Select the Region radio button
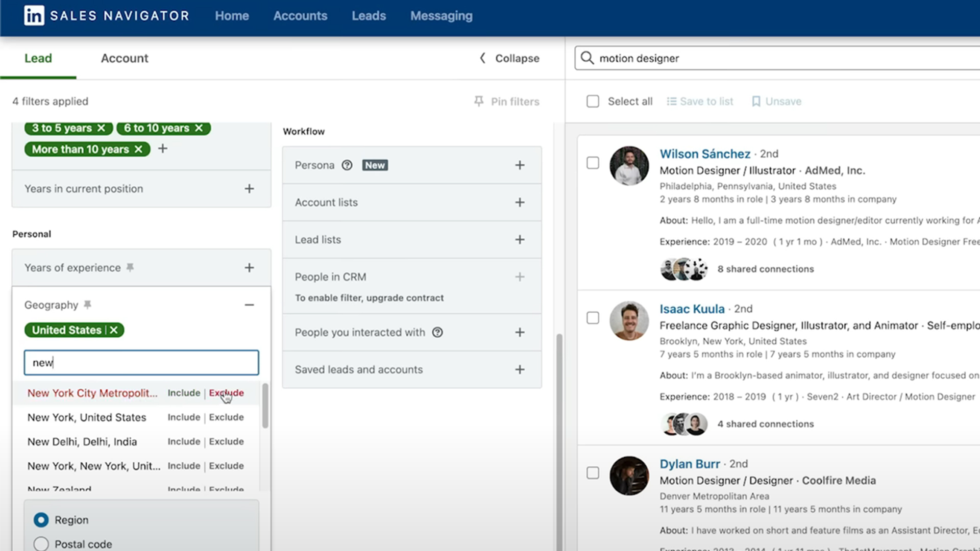The width and height of the screenshot is (980, 551). 41,520
